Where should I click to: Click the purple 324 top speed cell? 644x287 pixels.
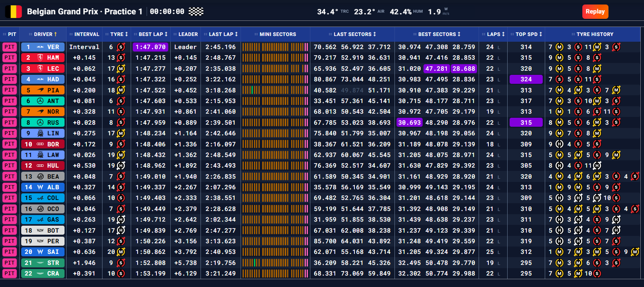coord(526,79)
